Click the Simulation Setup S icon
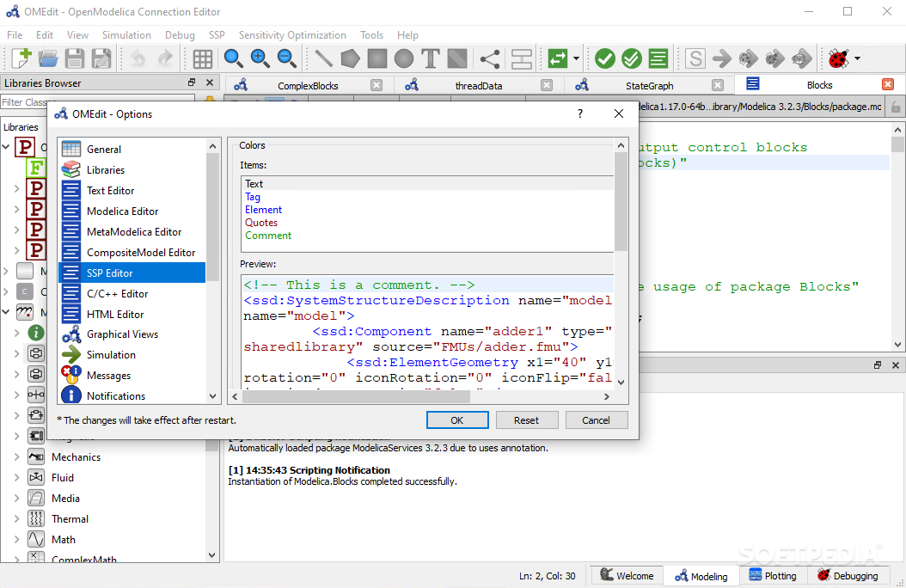 [x=695, y=58]
